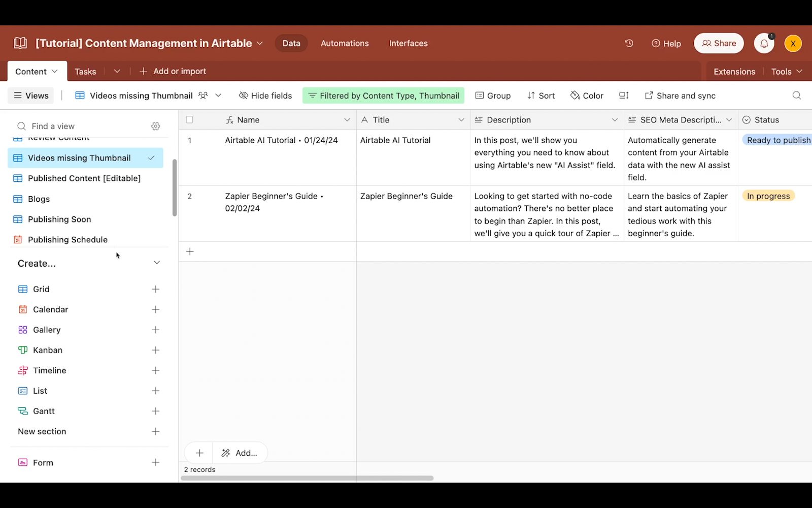This screenshot has width=812, height=508.
Task: Add a Grid view plus
Action: [x=155, y=289]
